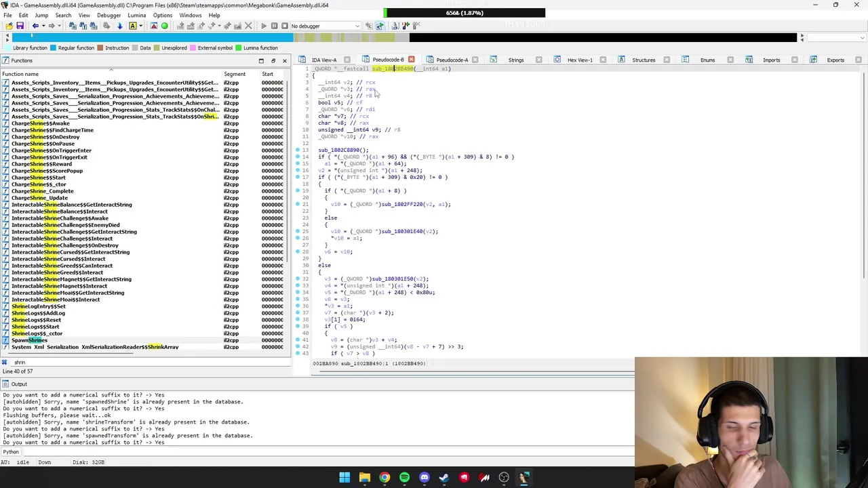Image resolution: width=868 pixels, height=488 pixels.
Task: Open dropdown next to yellow 'A' icon
Action: (x=140, y=26)
